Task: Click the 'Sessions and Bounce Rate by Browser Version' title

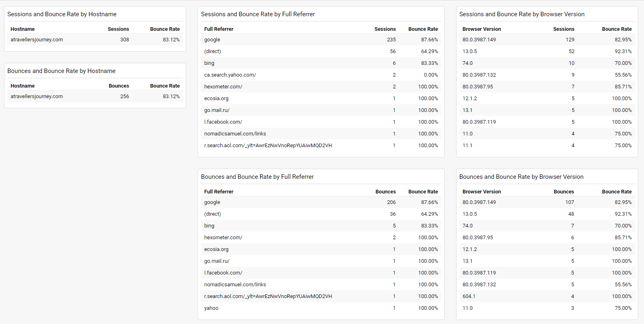Action: pyautogui.click(x=522, y=14)
